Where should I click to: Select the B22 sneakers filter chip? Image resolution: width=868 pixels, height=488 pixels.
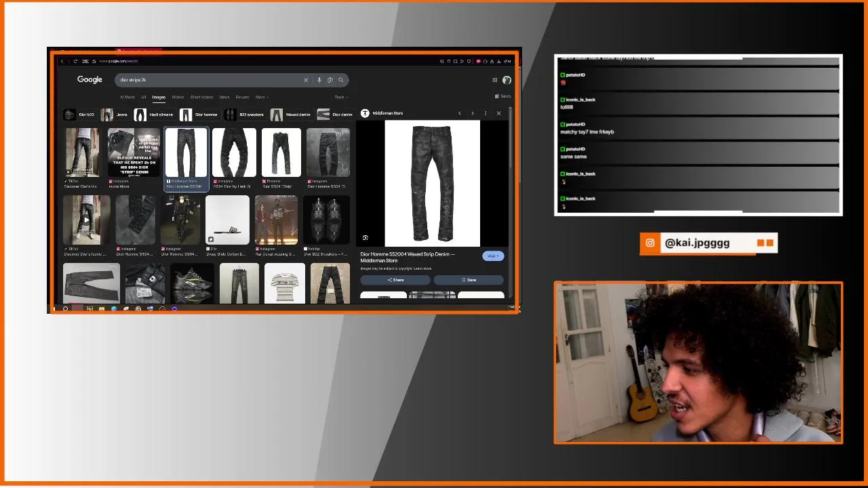point(245,115)
